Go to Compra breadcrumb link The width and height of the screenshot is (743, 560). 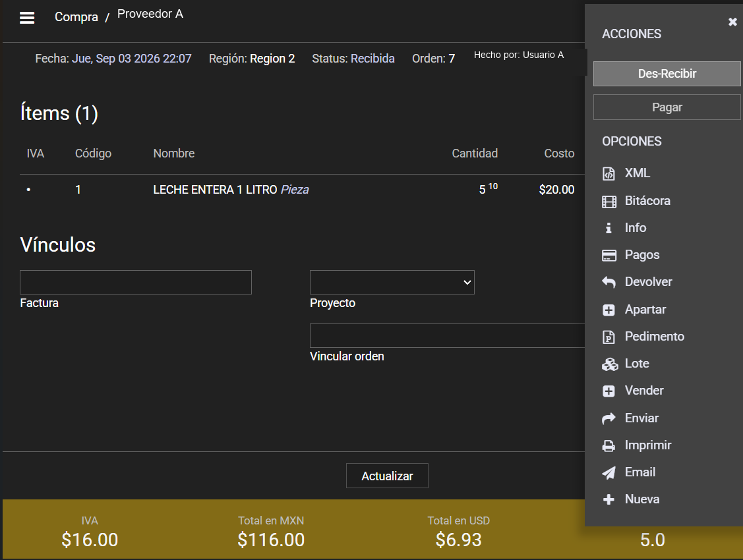point(76,17)
